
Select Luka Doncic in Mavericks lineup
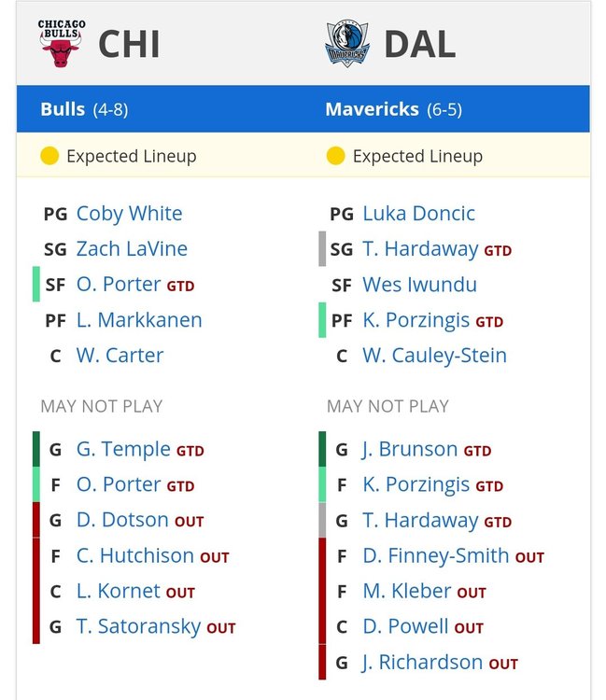pos(418,214)
